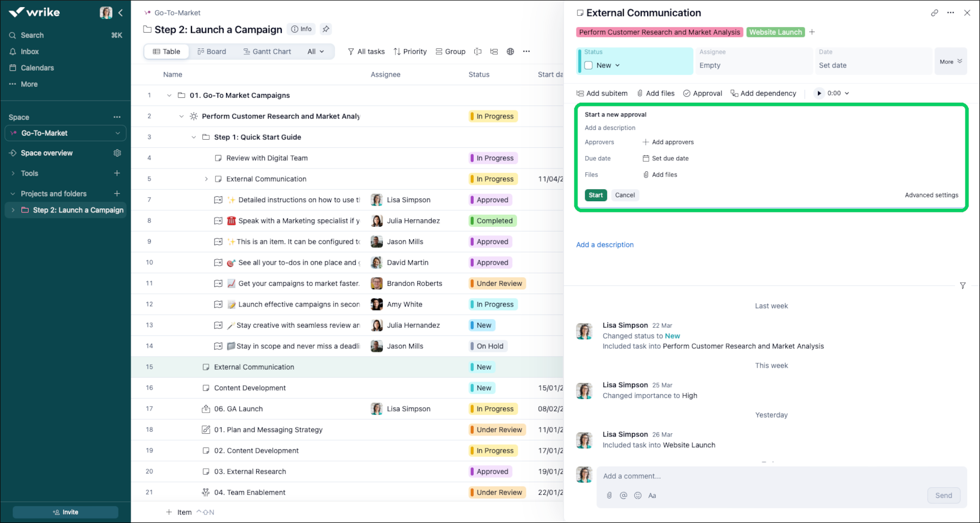Attach a file via the comment paperclip icon

coord(609,495)
